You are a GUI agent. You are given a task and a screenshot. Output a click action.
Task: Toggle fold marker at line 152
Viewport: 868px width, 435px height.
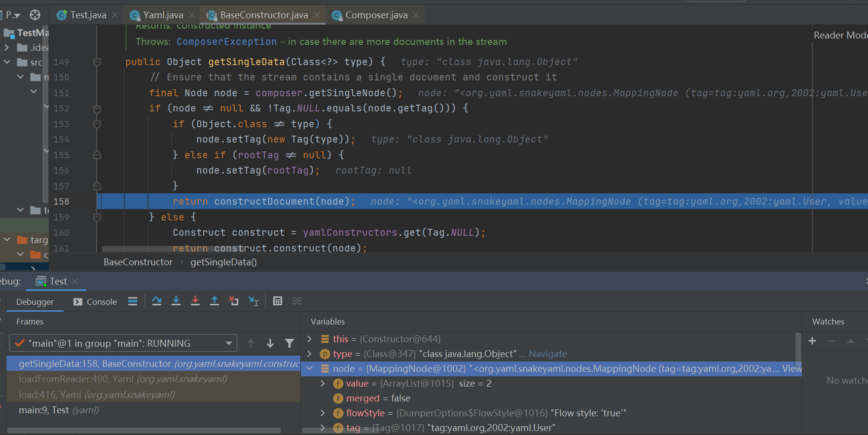[97, 109]
